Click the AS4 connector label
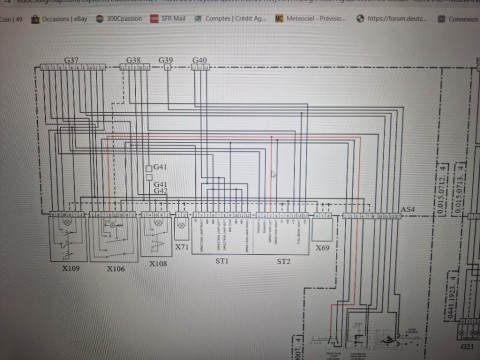This screenshot has height=360, width=480. pyautogui.click(x=407, y=209)
